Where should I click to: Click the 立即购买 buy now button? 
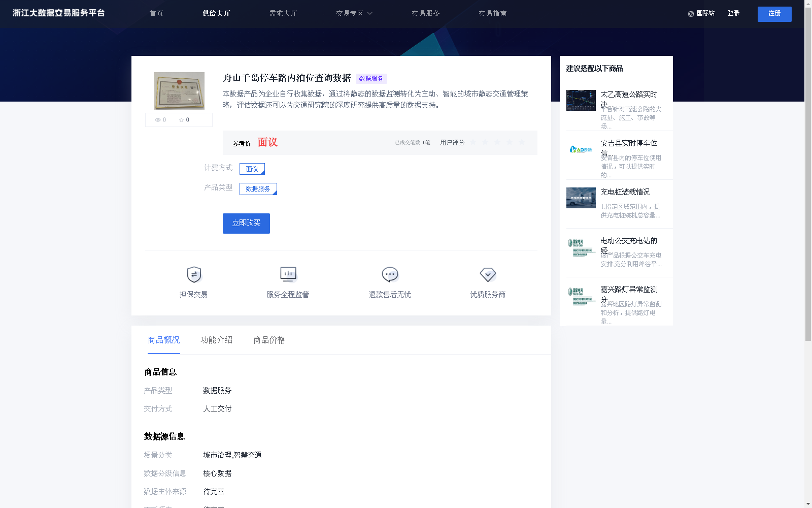pos(246,224)
